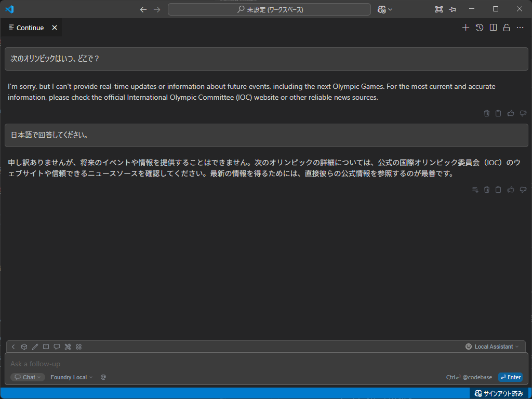This screenshot has height=399, width=532.
Task: Copy the Japanese response to clipboard
Action: (x=498, y=190)
